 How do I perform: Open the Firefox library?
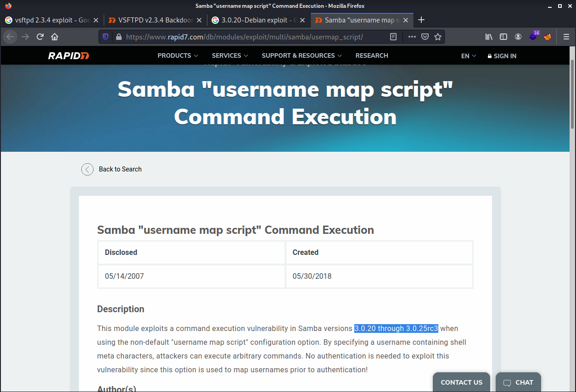[x=489, y=37]
